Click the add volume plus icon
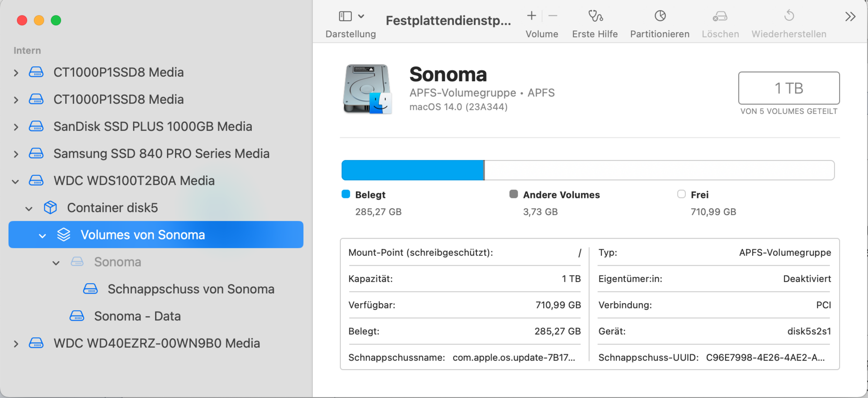868x398 pixels. 532,16
